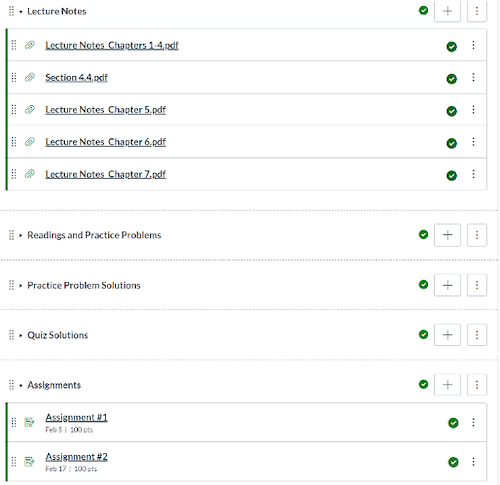Add item to Practice Problem Solutions module
Image resolution: width=500 pixels, height=485 pixels.
click(x=447, y=285)
